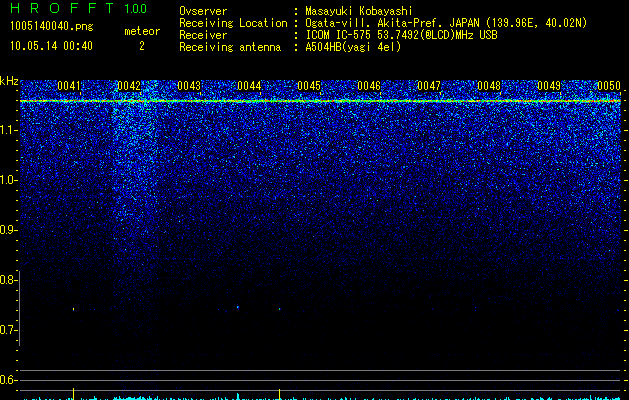The width and height of the screenshot is (629, 400).
Task: Click the 0.8 frequency axis label
Action: coord(8,280)
